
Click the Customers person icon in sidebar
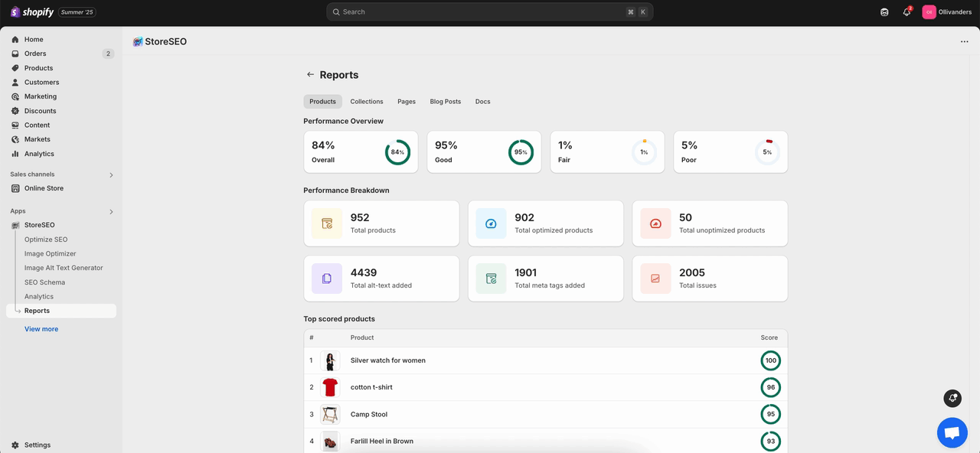click(15, 83)
